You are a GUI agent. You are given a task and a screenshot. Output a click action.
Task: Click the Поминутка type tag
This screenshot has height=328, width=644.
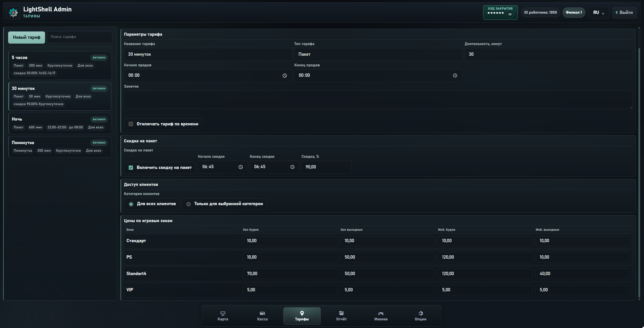(23, 151)
